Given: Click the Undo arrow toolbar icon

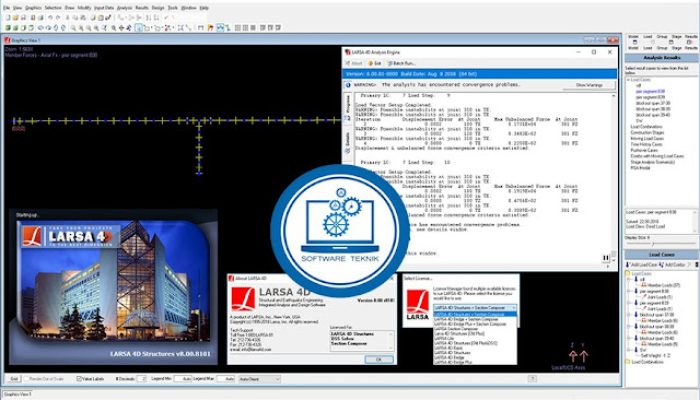Looking at the screenshot, I should [x=50, y=17].
